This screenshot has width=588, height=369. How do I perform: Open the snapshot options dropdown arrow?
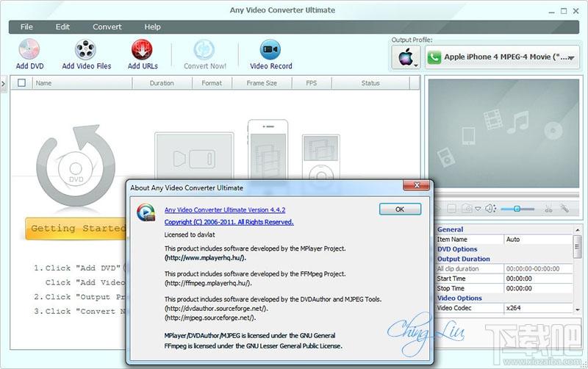point(478,209)
